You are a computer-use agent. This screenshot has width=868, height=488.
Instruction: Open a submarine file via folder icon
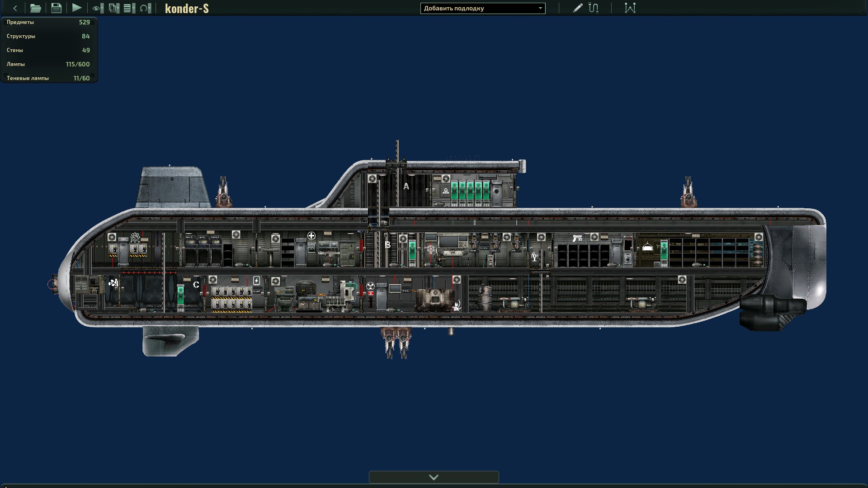click(x=35, y=8)
